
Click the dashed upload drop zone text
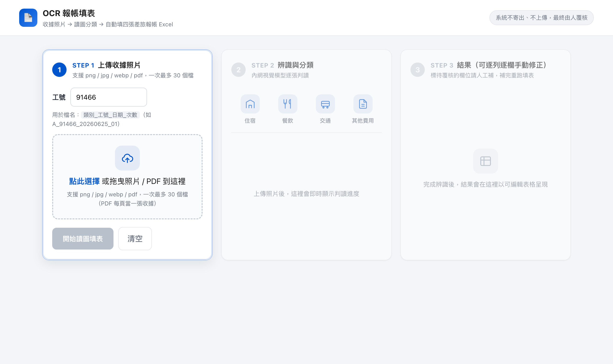click(x=127, y=181)
